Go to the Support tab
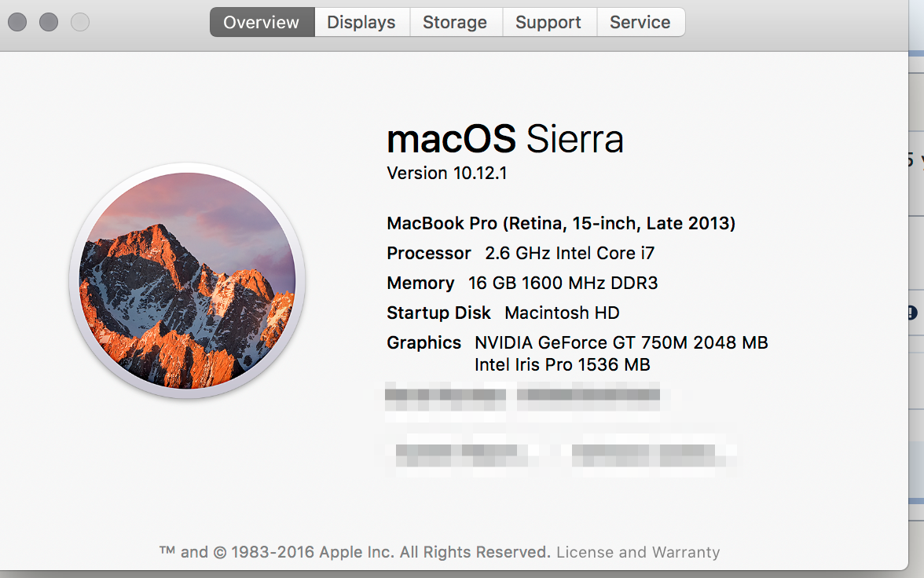The image size is (924, 578). (549, 23)
